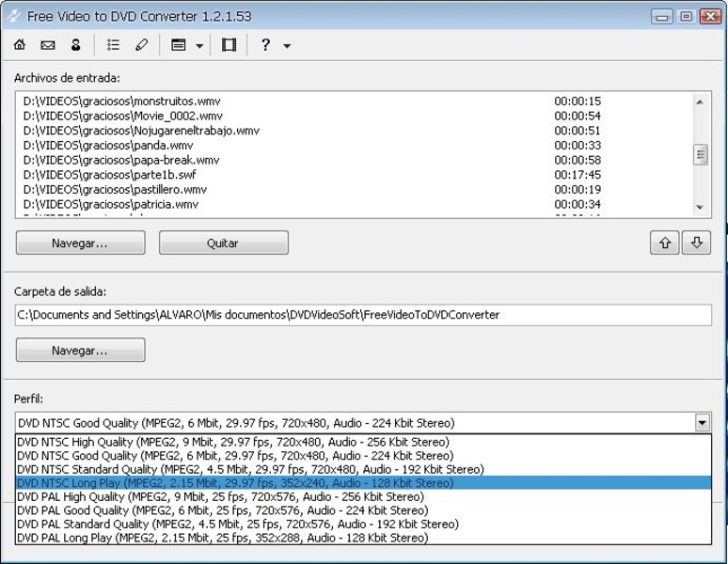The width and height of the screenshot is (728, 564).
Task: Click the envelope mail icon
Action: [x=48, y=45]
